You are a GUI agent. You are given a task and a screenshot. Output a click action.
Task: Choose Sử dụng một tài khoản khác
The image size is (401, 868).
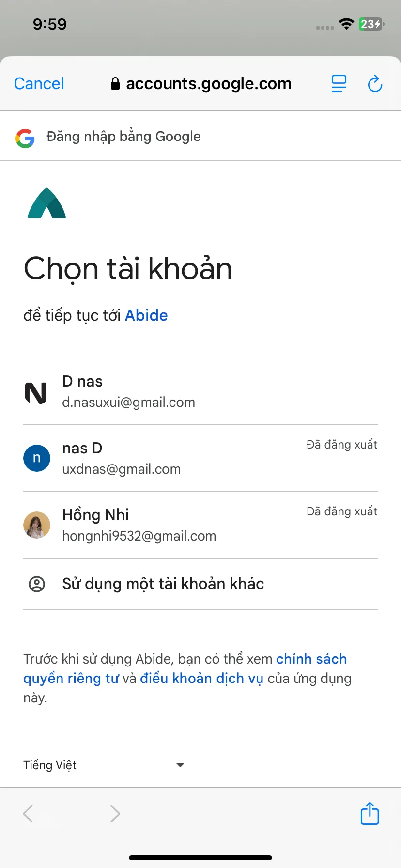pos(200,584)
